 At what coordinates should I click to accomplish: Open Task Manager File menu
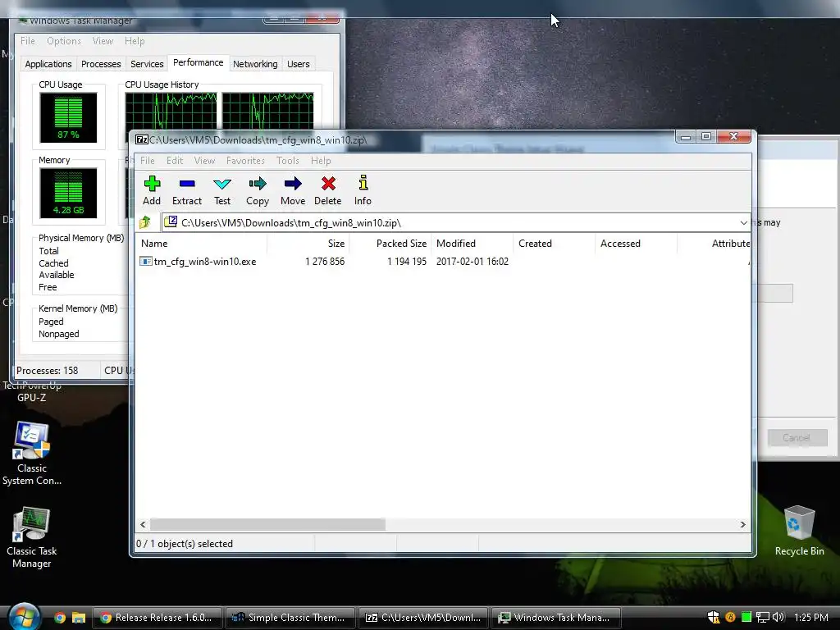point(28,41)
